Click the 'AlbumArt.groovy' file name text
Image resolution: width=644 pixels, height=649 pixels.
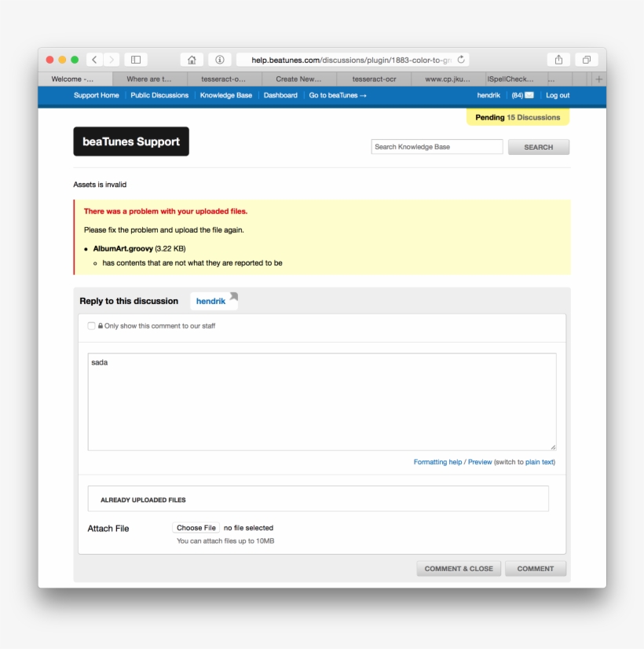coord(123,248)
